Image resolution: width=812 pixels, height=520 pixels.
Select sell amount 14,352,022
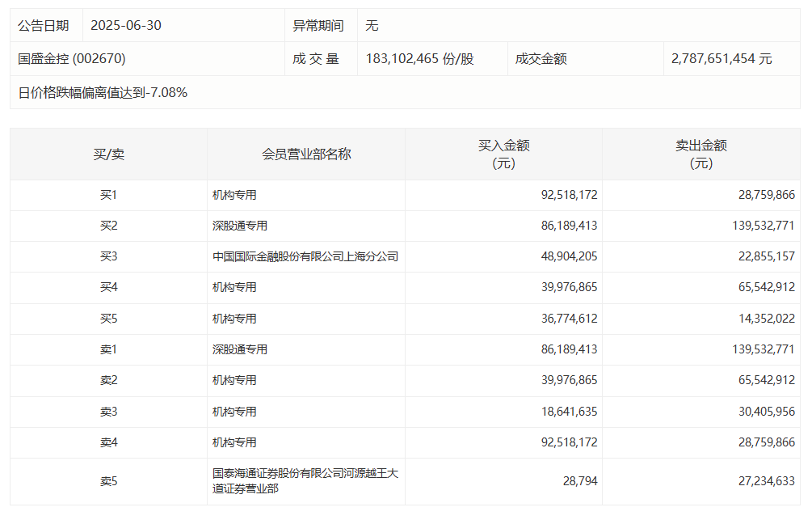pos(767,319)
